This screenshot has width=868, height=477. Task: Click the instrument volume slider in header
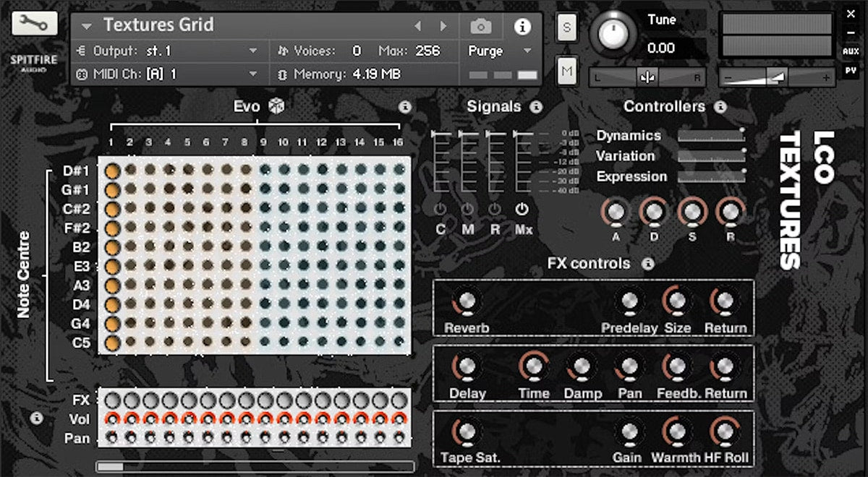[x=777, y=77]
